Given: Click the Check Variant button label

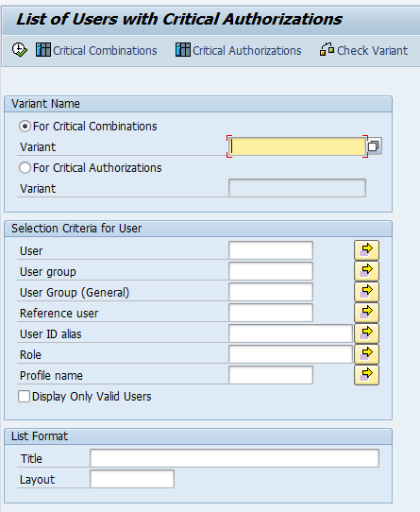Looking at the screenshot, I should [x=373, y=51].
